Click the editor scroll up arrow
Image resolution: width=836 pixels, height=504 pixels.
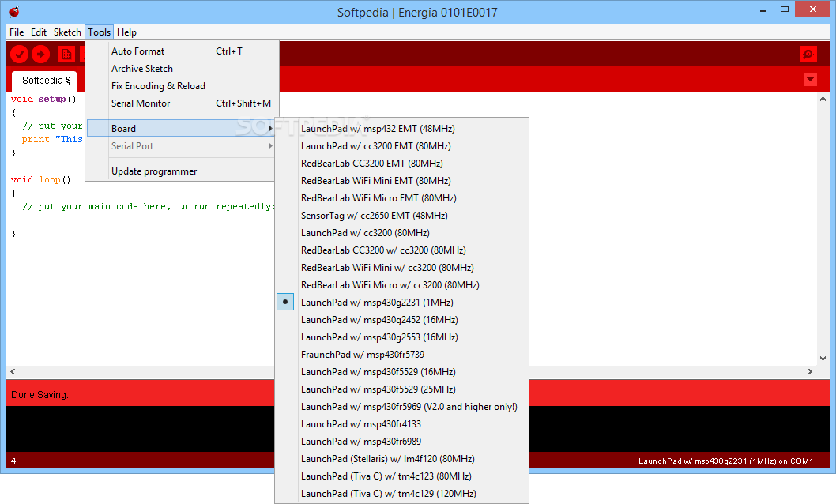(823, 99)
